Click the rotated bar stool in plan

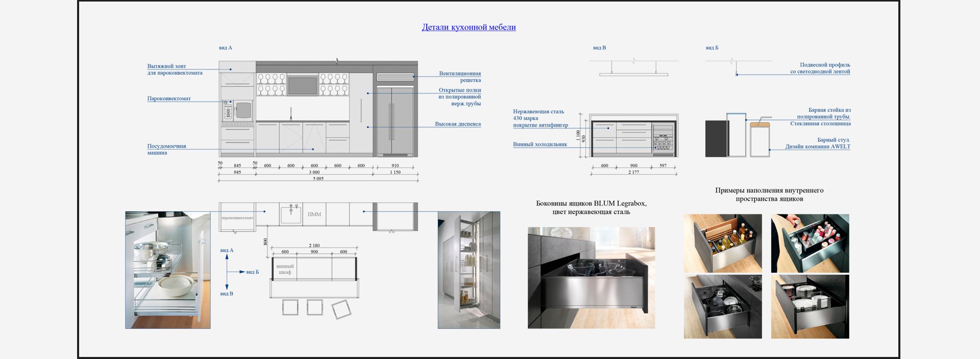tap(341, 309)
